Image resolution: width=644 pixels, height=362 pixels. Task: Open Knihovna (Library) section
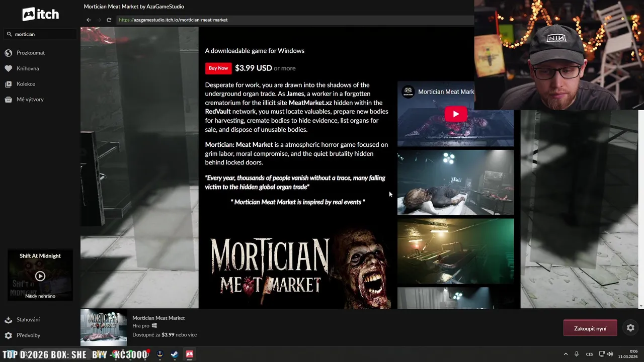(28, 68)
